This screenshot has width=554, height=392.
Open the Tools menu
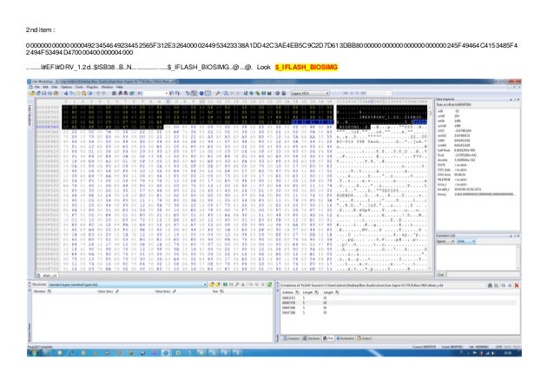click(x=79, y=87)
